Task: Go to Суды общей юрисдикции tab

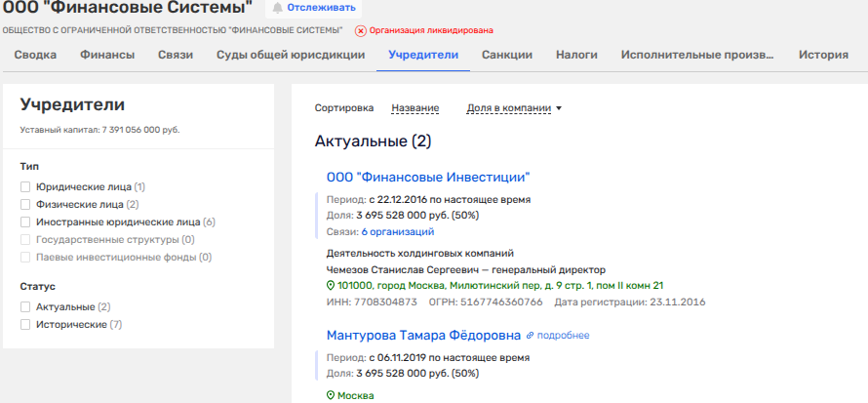Action: tap(291, 56)
